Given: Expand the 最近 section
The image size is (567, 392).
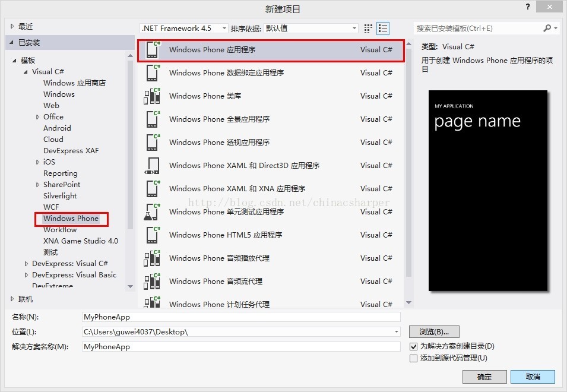Looking at the screenshot, I should (x=12, y=26).
